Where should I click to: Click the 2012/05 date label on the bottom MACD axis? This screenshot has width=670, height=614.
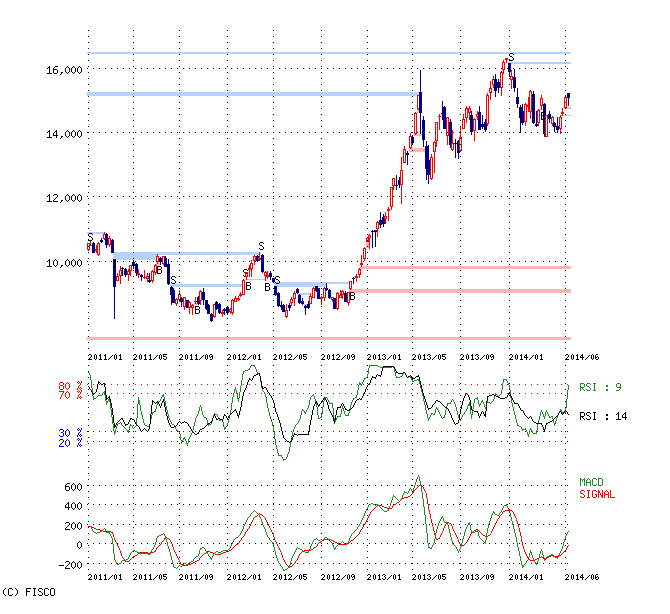pyautogui.click(x=288, y=578)
